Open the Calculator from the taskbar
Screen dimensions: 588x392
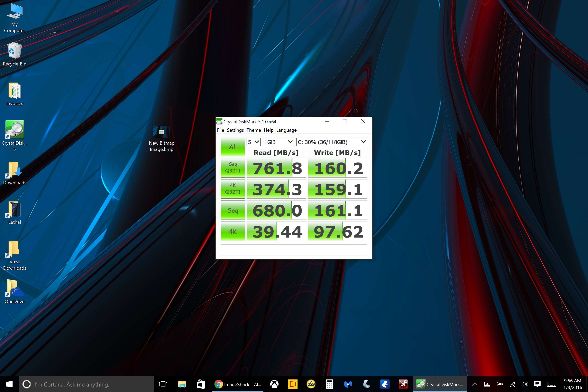pos(329,384)
